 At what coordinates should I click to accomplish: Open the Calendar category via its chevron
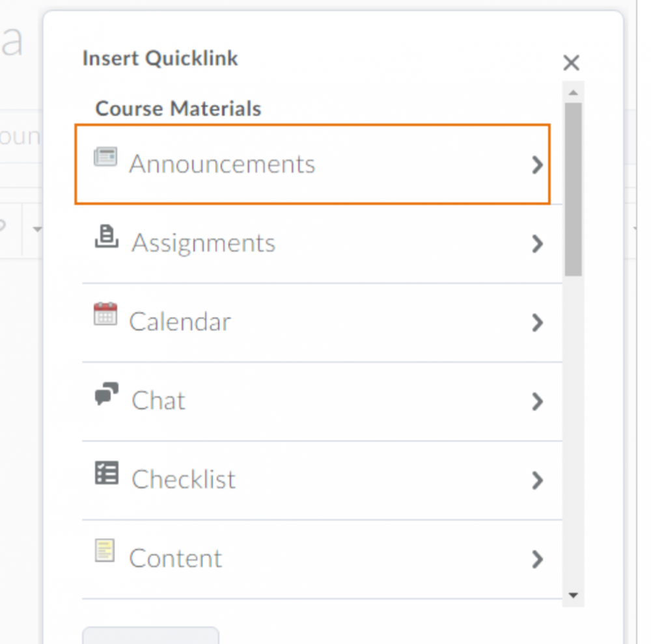(538, 323)
